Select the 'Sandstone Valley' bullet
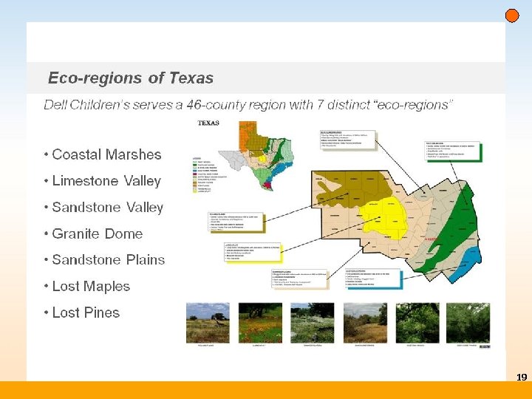This screenshot has height=399, width=532. point(104,208)
